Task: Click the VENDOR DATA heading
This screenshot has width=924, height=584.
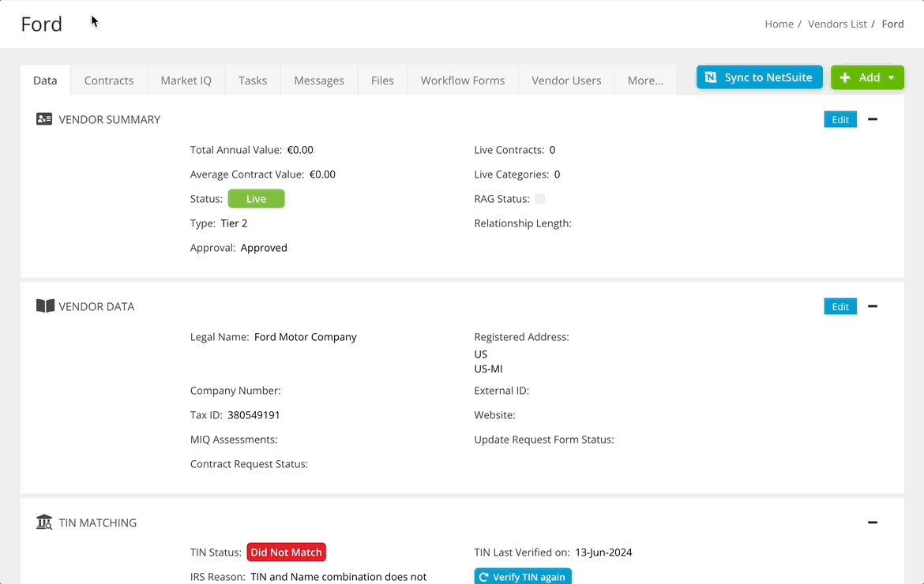Action: [x=96, y=306]
